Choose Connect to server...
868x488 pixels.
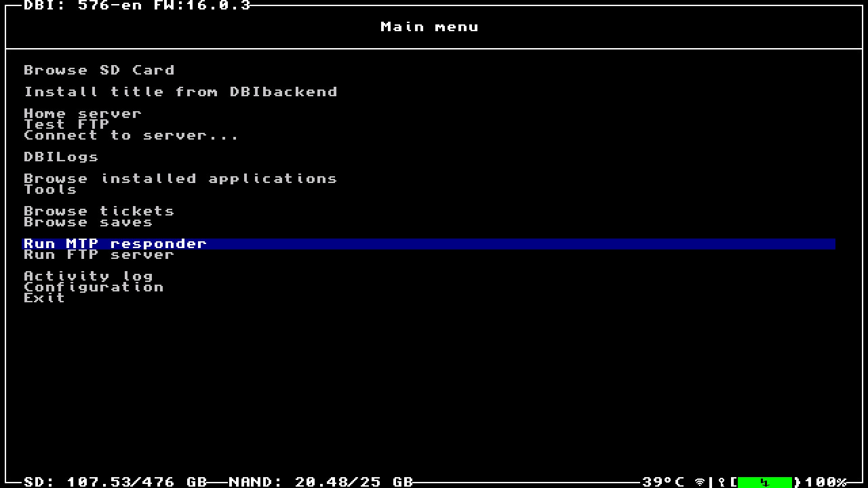coord(132,135)
